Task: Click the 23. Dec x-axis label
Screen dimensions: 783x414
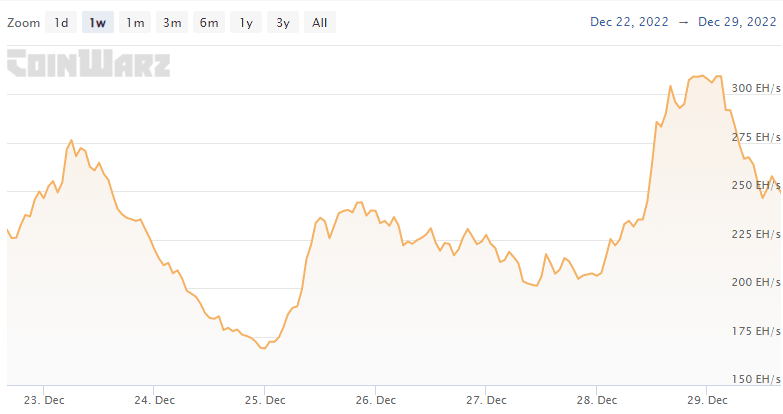Action: click(x=44, y=399)
